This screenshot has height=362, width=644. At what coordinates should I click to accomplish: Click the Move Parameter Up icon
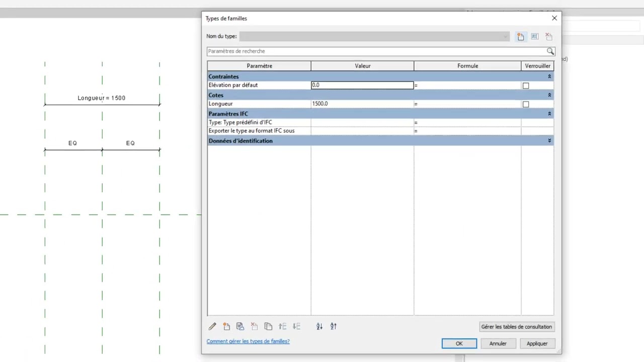pos(283,326)
